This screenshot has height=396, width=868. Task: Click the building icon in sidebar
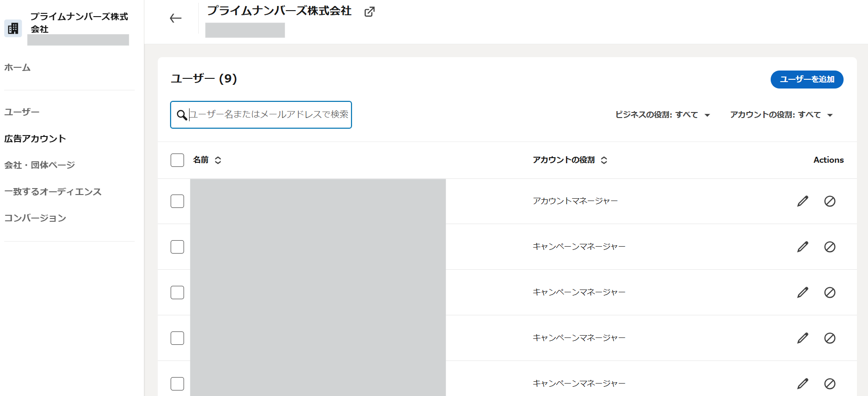point(13,29)
